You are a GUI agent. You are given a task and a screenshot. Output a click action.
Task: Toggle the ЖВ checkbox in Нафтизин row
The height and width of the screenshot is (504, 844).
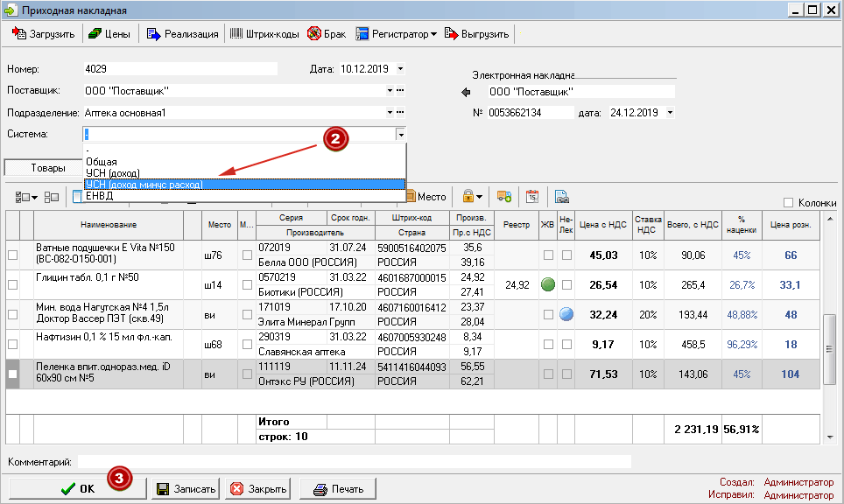(548, 344)
